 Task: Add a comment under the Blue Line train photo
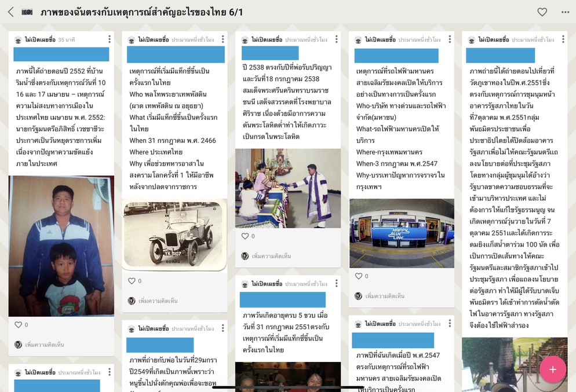coord(385,296)
